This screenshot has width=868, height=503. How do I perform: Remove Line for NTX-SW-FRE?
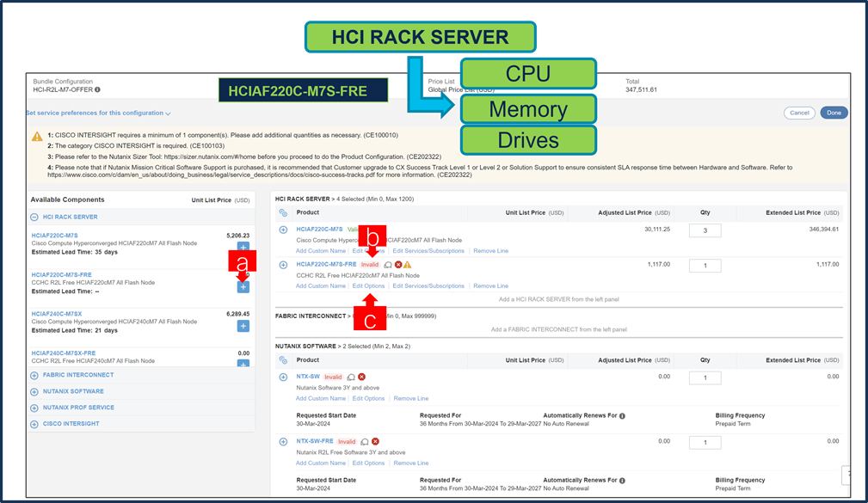(x=410, y=463)
